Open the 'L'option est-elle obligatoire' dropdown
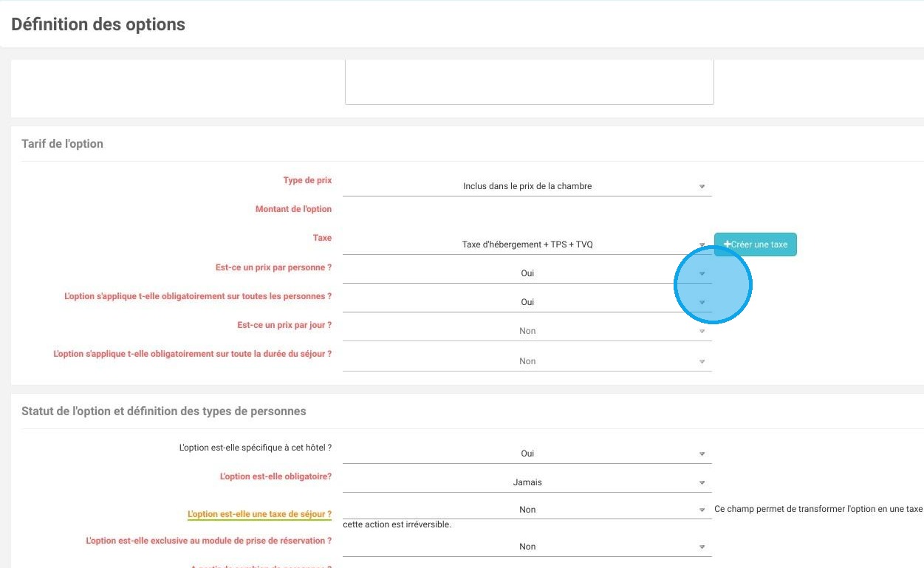This screenshot has width=924, height=568. click(527, 482)
